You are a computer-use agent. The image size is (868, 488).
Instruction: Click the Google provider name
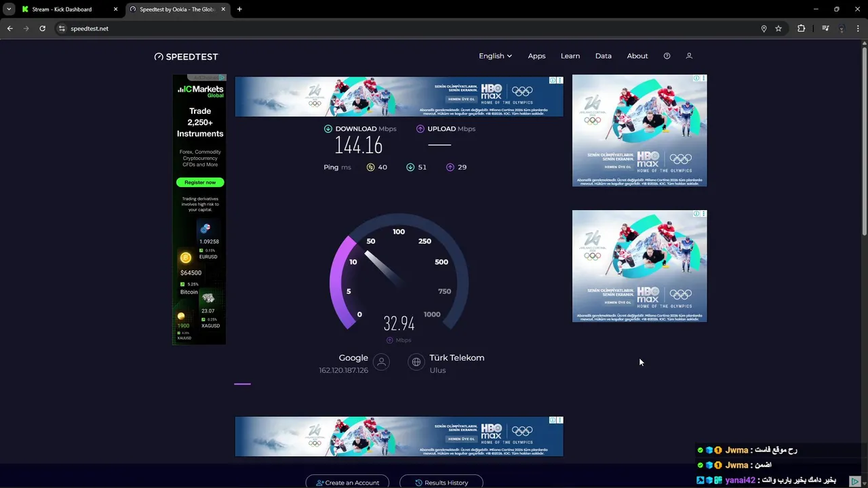click(353, 358)
